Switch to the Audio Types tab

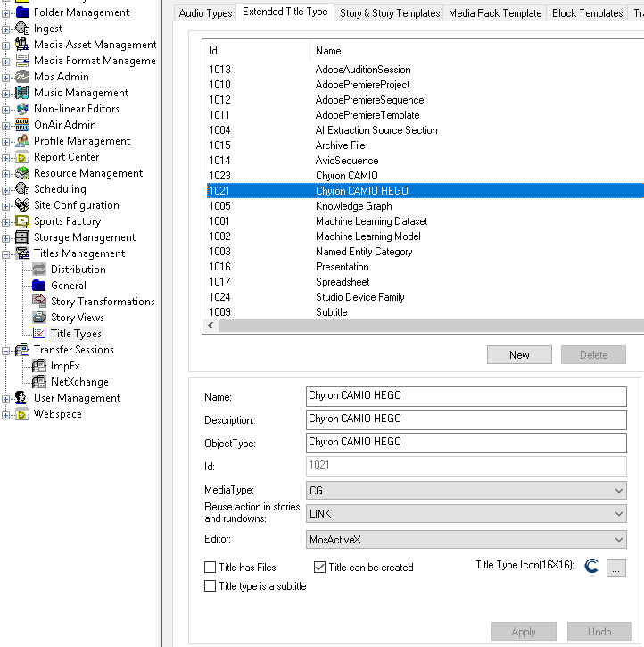tap(205, 13)
